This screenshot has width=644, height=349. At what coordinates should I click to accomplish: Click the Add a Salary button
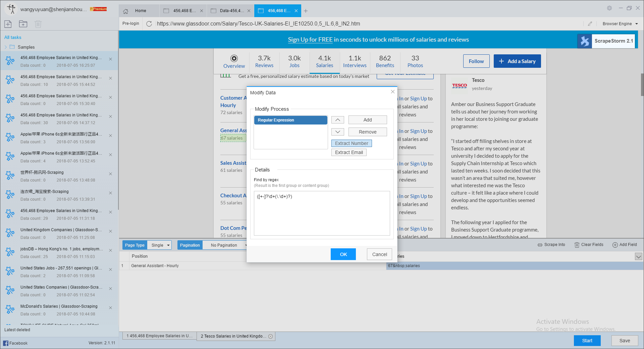tap(517, 61)
